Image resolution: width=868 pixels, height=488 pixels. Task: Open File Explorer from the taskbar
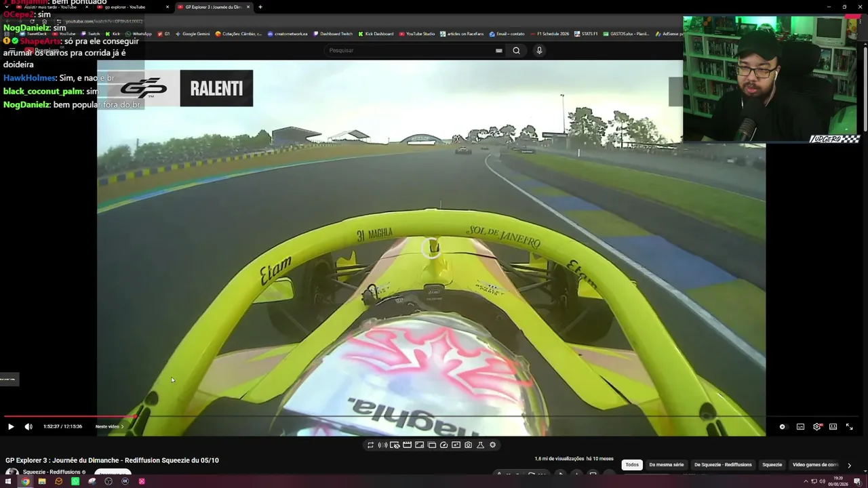coord(42,481)
